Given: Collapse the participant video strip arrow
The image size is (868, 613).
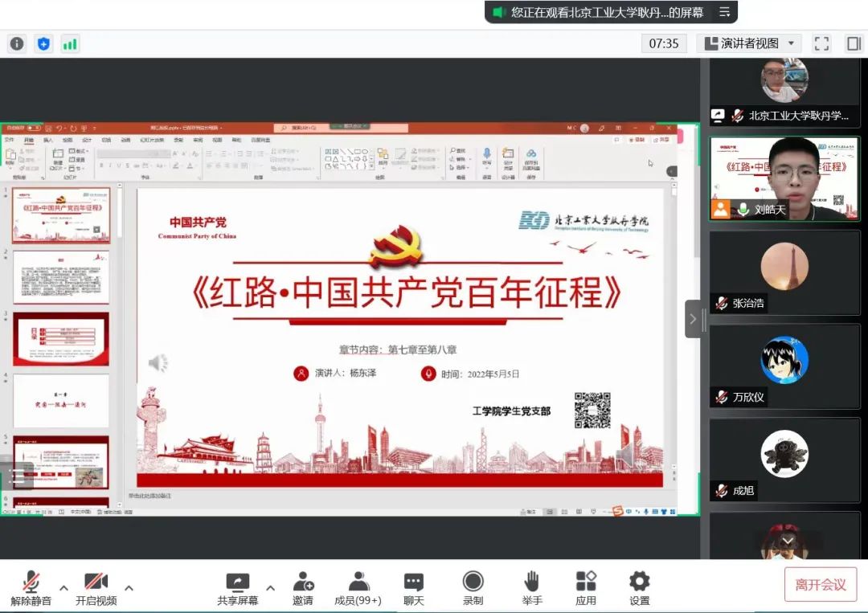Looking at the screenshot, I should click(x=694, y=319).
